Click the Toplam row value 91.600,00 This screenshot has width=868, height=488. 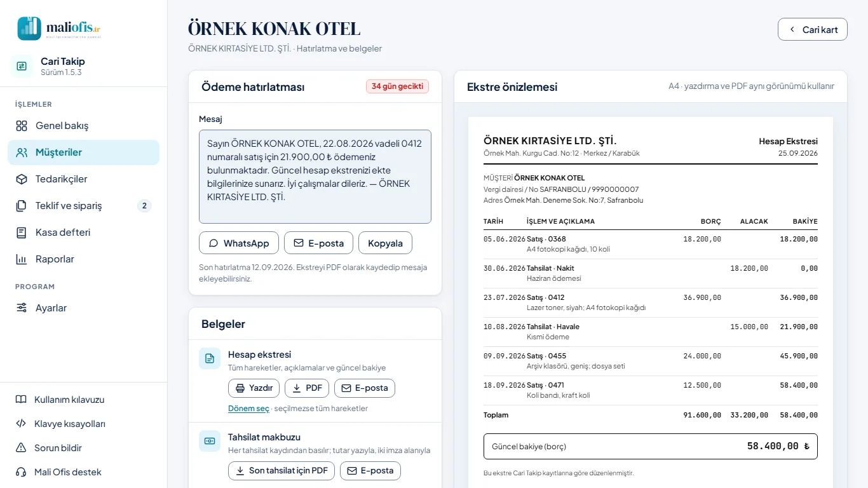(x=702, y=415)
